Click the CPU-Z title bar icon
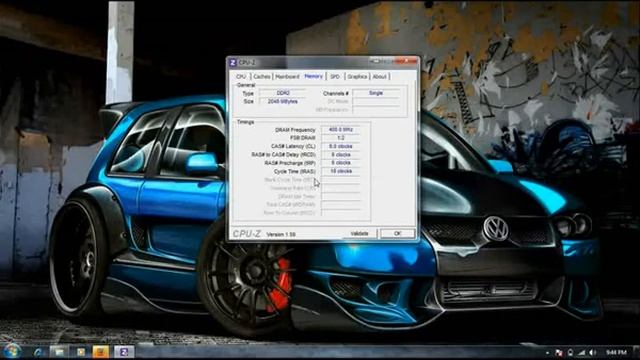 (x=233, y=62)
